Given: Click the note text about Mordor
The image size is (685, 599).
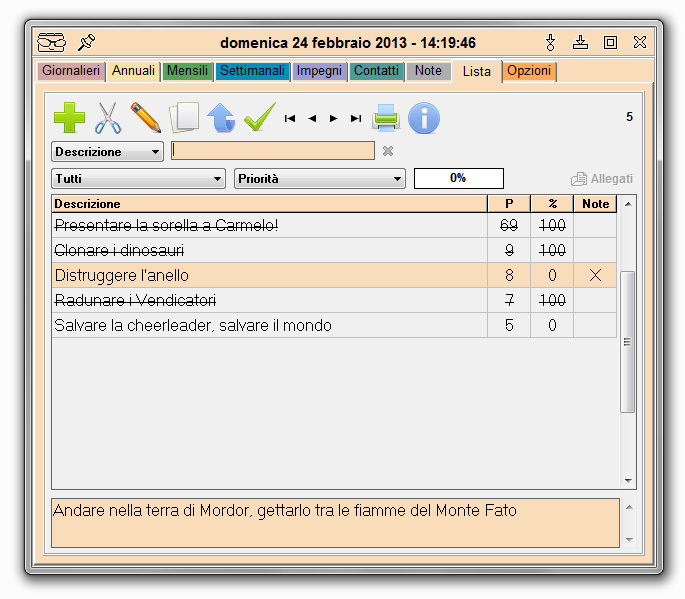Looking at the screenshot, I should click(x=285, y=510).
